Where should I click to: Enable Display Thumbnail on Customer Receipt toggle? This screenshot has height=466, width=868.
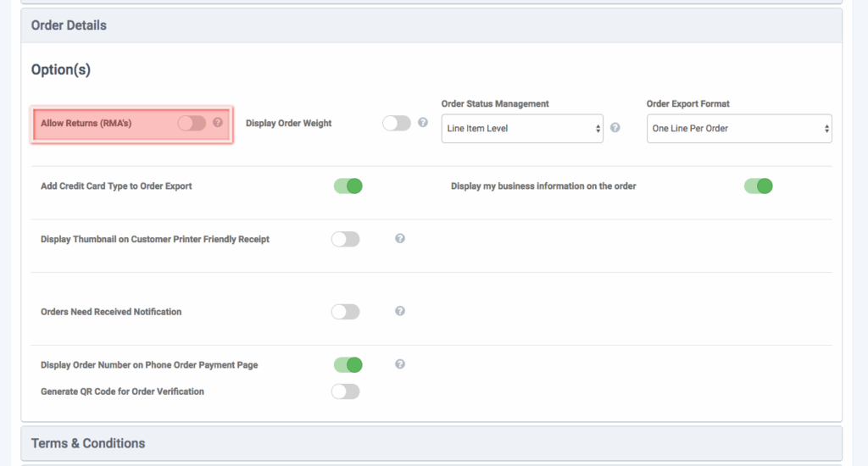[x=345, y=239]
